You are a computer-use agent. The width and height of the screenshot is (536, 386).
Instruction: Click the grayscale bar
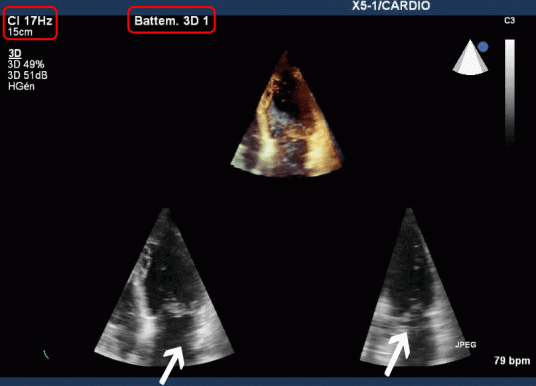click(x=510, y=92)
